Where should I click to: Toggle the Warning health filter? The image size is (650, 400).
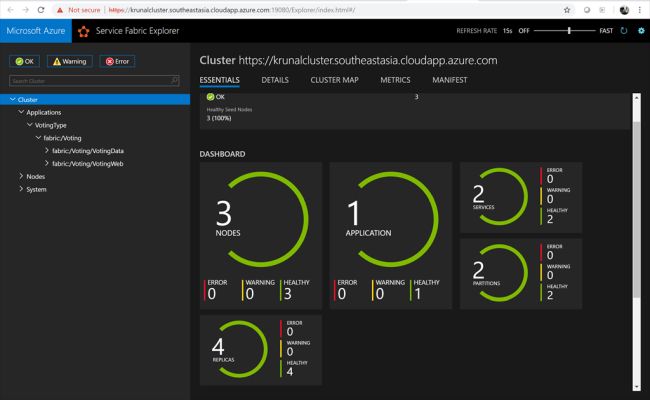[70, 61]
